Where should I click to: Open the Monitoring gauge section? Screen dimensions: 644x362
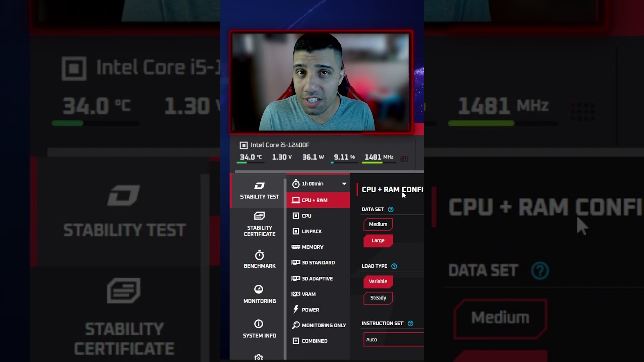pos(259,294)
